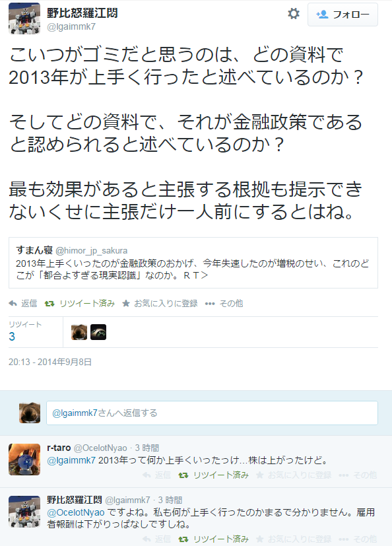Click the star favorite icon on r-taro's reply

click(260, 475)
